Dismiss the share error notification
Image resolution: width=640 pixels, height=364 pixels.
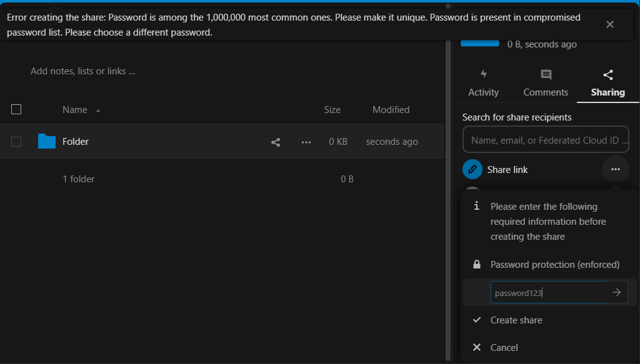pos(610,24)
